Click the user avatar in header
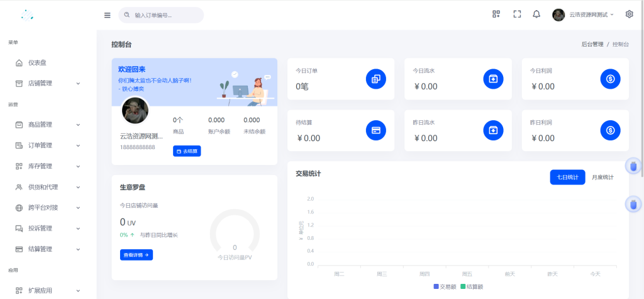The image size is (644, 299). point(558,15)
